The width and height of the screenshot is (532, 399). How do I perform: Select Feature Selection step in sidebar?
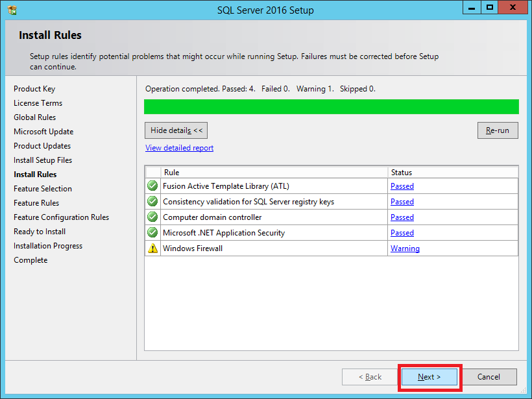tap(43, 189)
